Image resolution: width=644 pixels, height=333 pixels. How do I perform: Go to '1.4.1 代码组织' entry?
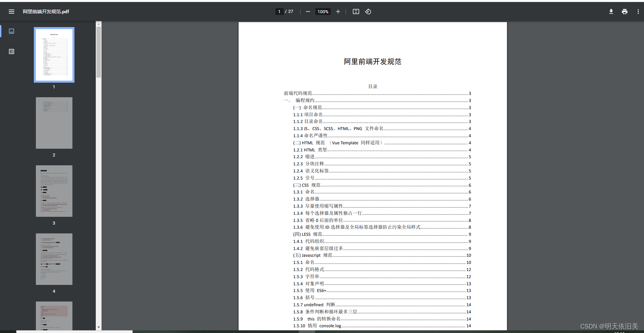click(x=382, y=241)
